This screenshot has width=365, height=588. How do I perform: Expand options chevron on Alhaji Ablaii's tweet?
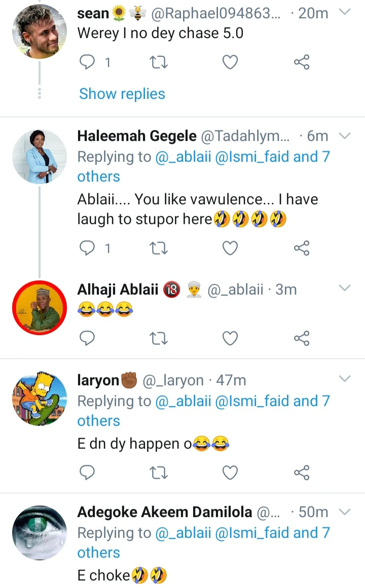pyautogui.click(x=345, y=288)
